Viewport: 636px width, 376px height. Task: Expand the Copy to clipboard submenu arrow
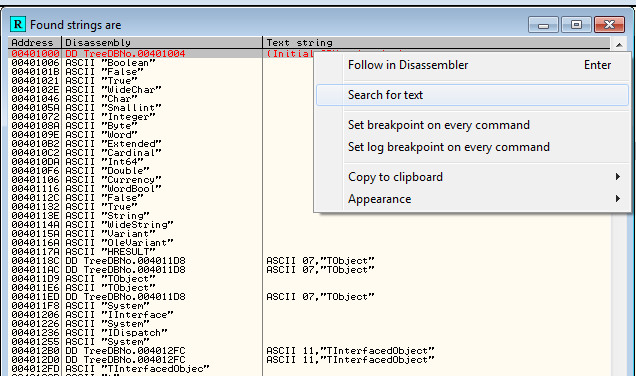(618, 176)
